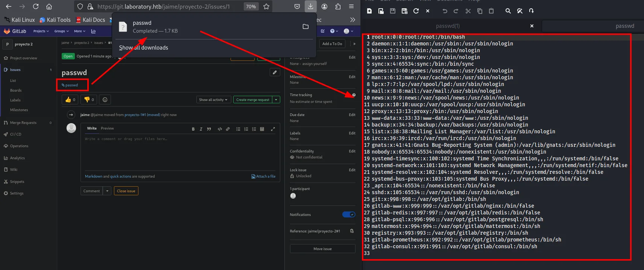Image resolution: width=644 pixels, height=270 pixels.
Task: Add a numbered list in comment editor
Action: click(246, 129)
